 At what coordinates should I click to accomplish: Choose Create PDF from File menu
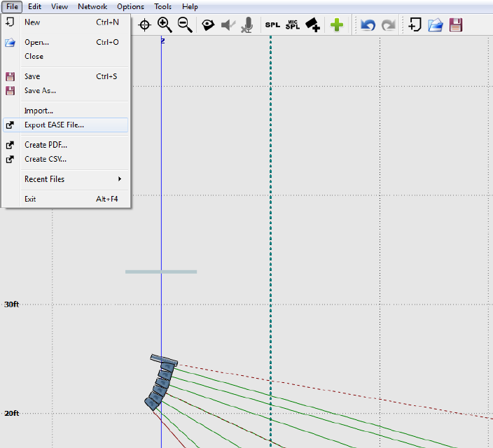click(46, 145)
